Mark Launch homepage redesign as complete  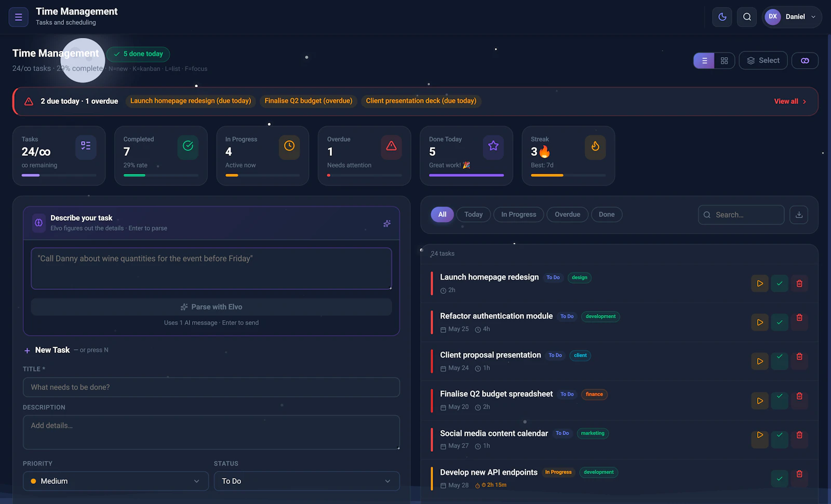click(x=780, y=283)
